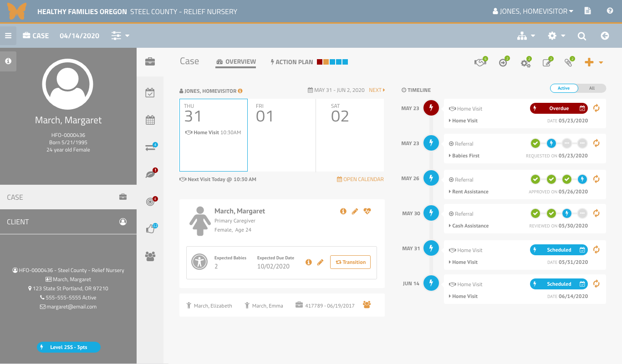Screen dimensions: 622x364
Task: Click the thumbs-up icon in sidebar
Action: [x=150, y=229]
